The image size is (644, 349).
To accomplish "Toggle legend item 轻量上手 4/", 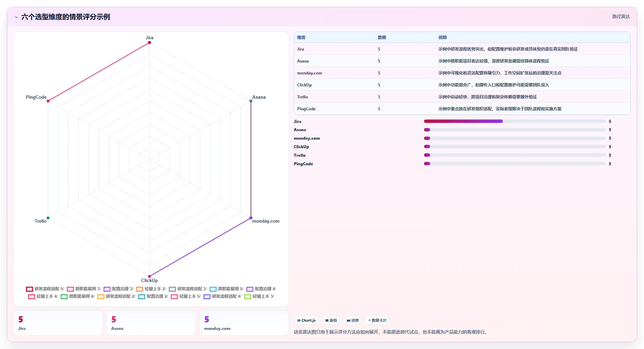I will (x=43, y=296).
